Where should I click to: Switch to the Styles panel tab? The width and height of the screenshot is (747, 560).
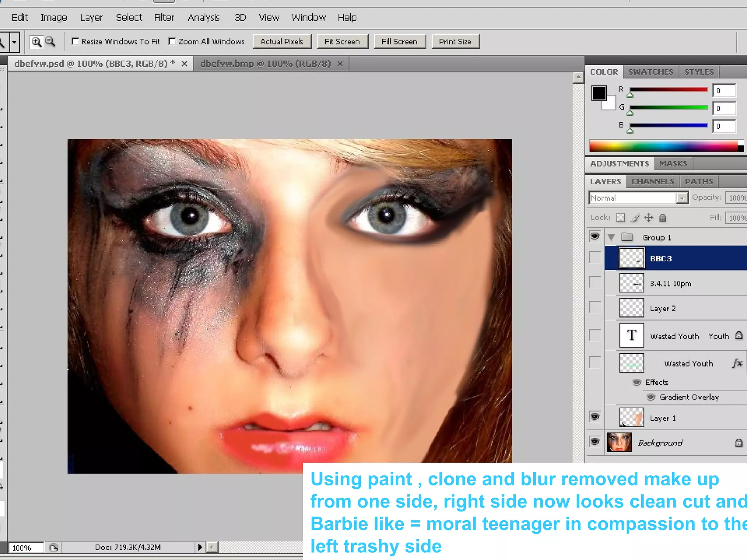pos(699,72)
